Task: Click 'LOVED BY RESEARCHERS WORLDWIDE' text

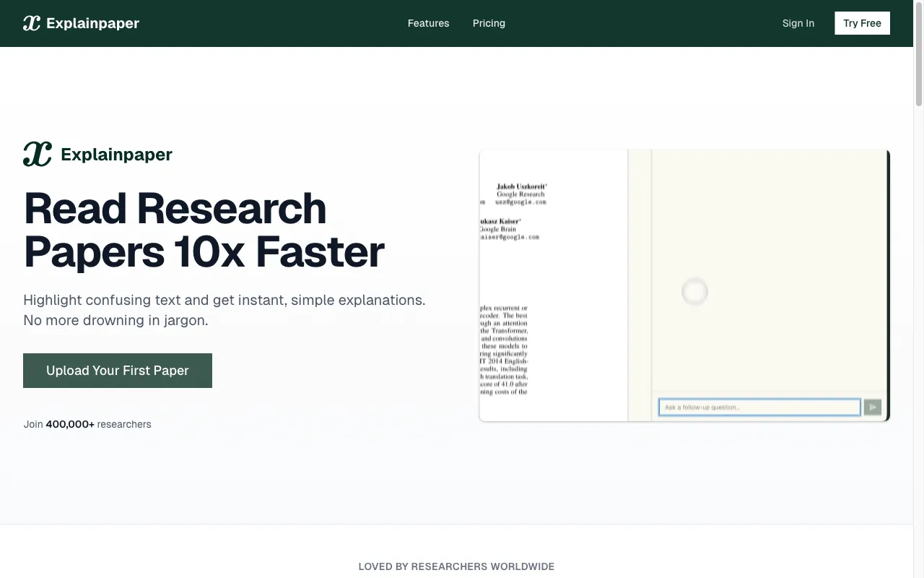Action: point(456,566)
